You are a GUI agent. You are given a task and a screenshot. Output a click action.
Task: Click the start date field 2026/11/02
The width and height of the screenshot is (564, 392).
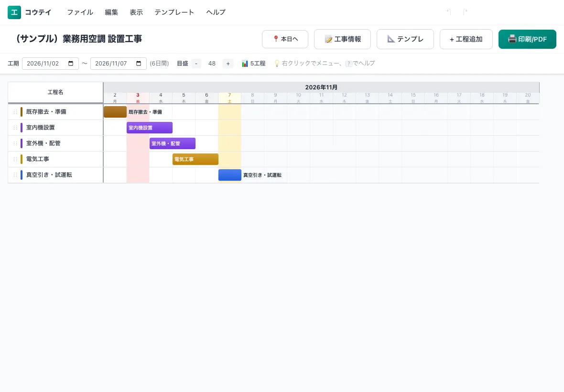click(x=50, y=64)
